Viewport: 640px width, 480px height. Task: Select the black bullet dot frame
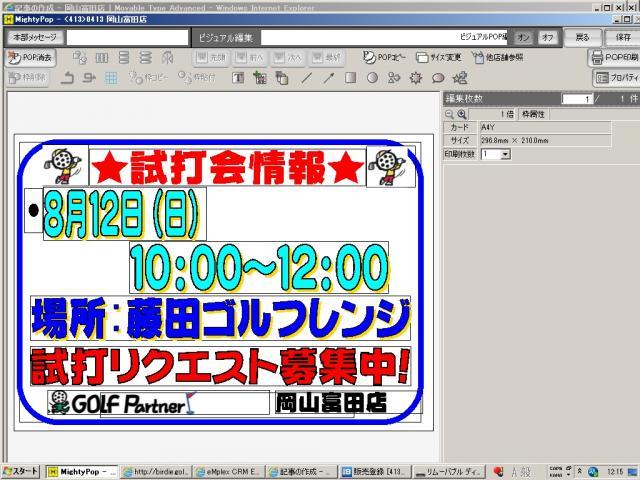(33, 211)
